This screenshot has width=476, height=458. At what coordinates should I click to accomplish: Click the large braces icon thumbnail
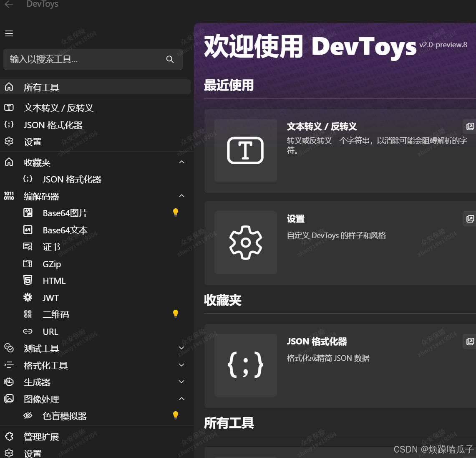[246, 365]
